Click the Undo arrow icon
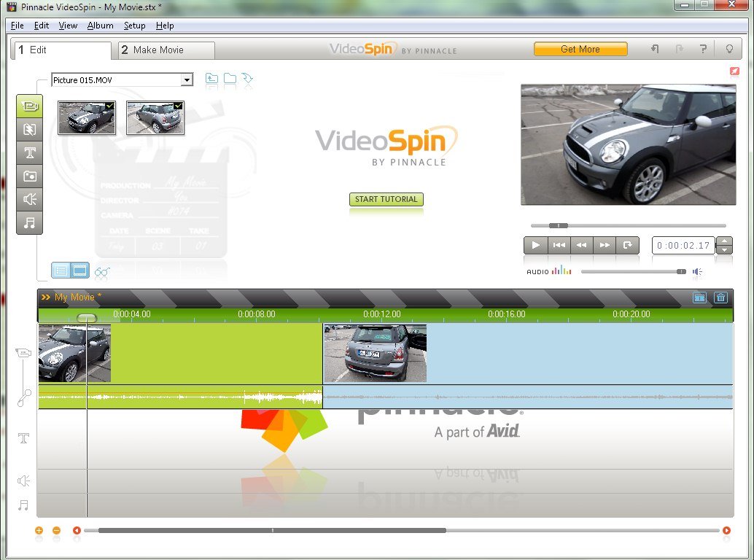This screenshot has width=754, height=560. click(x=654, y=49)
